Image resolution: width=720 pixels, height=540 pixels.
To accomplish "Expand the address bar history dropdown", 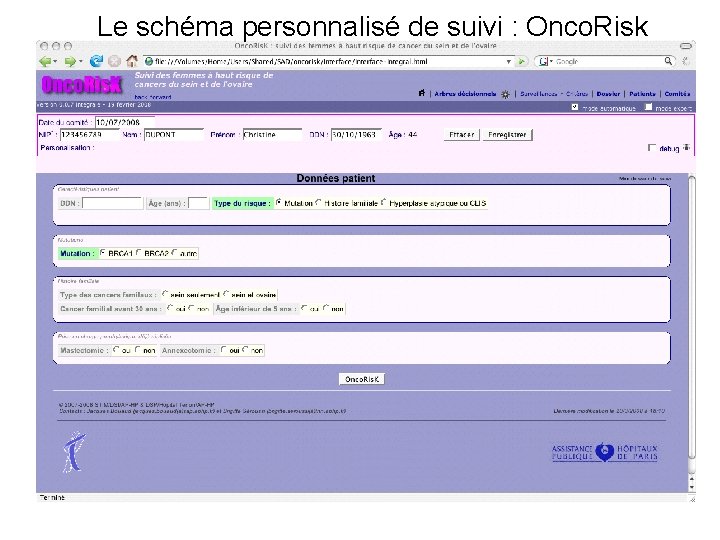I will (x=509, y=62).
